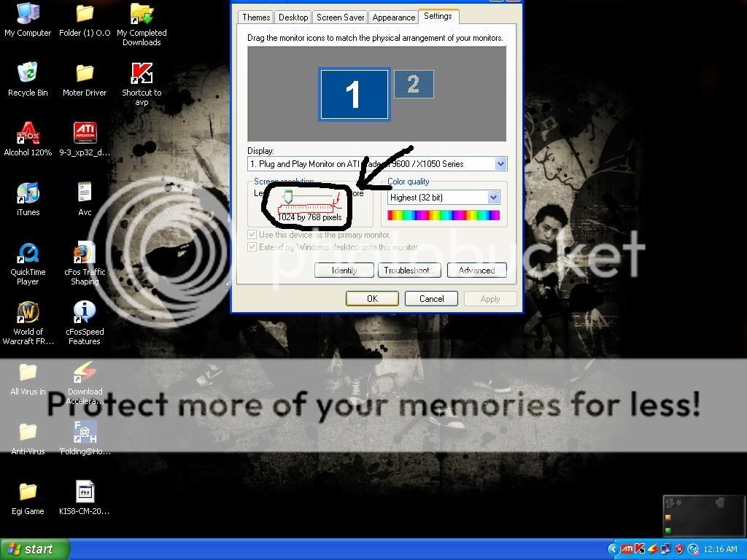Click the red Security Center shield tray icon
Image resolution: width=747 pixels, height=560 pixels.
tap(680, 549)
